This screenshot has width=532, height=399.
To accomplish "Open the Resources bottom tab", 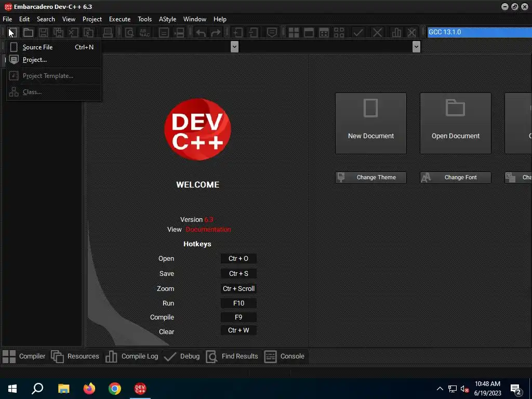I will (x=75, y=356).
